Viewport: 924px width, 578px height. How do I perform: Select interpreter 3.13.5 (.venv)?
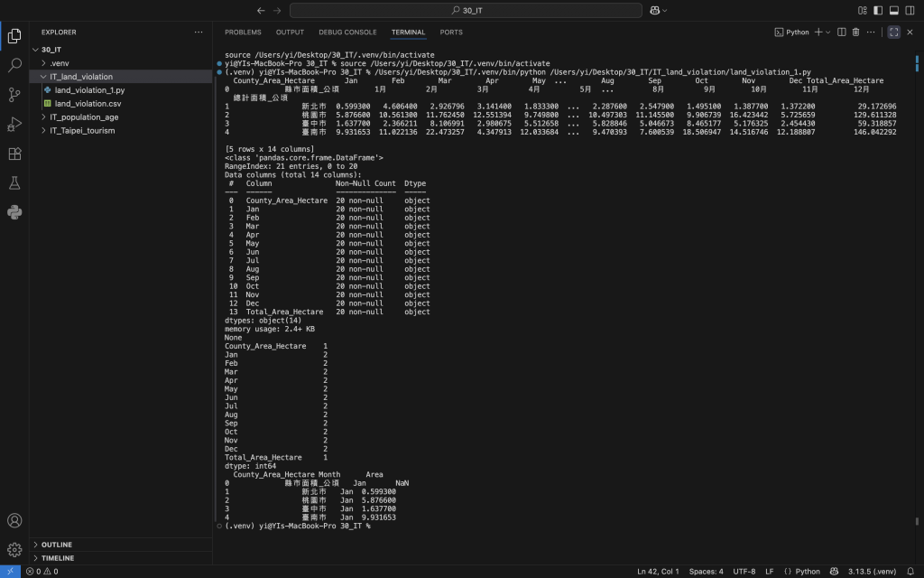pos(872,572)
